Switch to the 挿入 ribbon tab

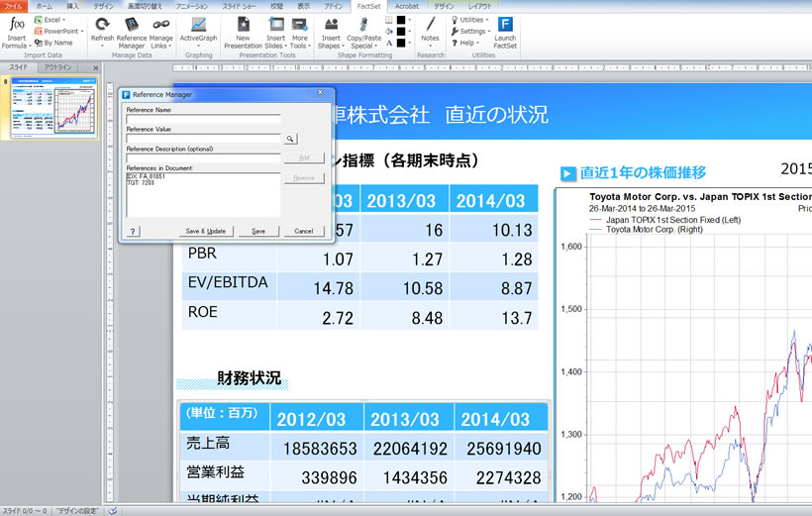click(x=73, y=6)
